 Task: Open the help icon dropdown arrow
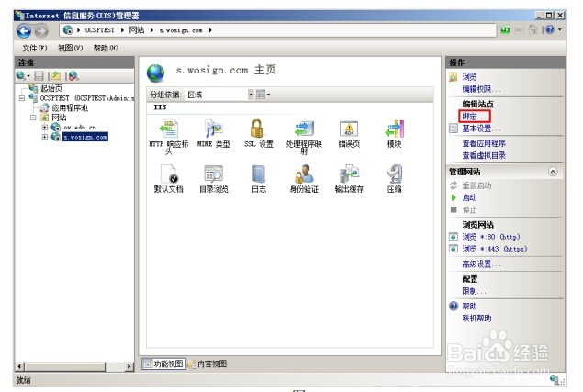(x=559, y=29)
